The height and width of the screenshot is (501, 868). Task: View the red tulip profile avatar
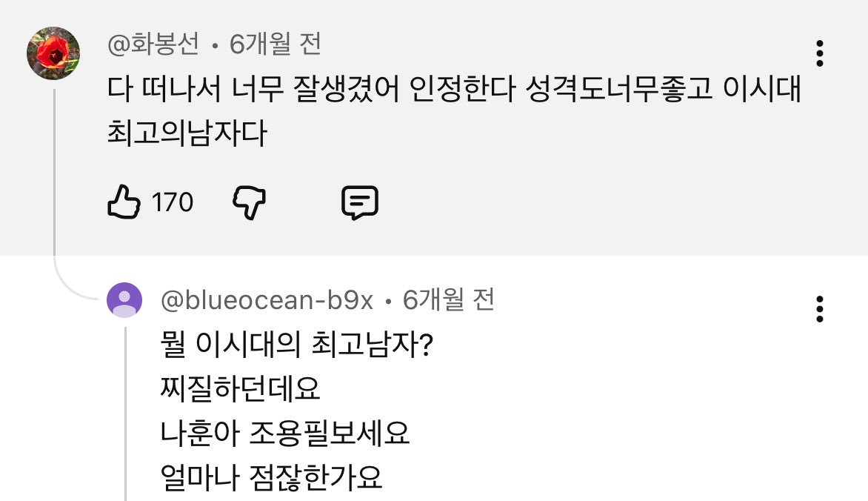[x=53, y=53]
